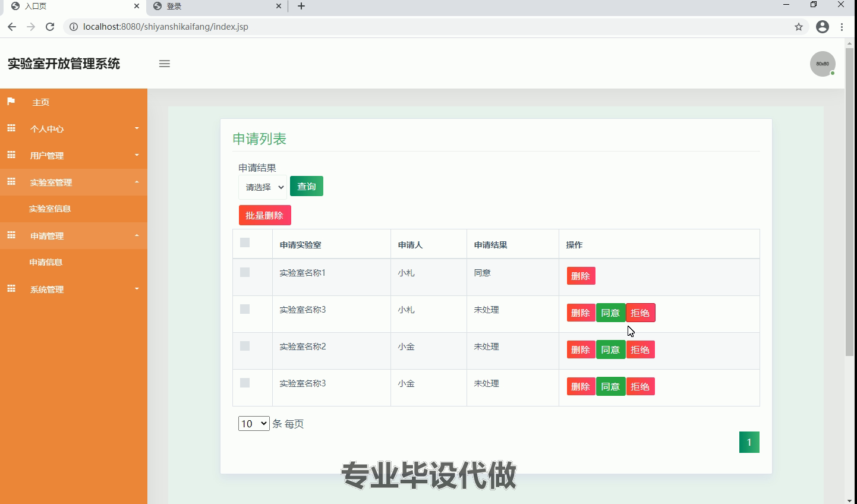Click the green 查询 button
Screen dimensions: 857x504
[307, 186]
